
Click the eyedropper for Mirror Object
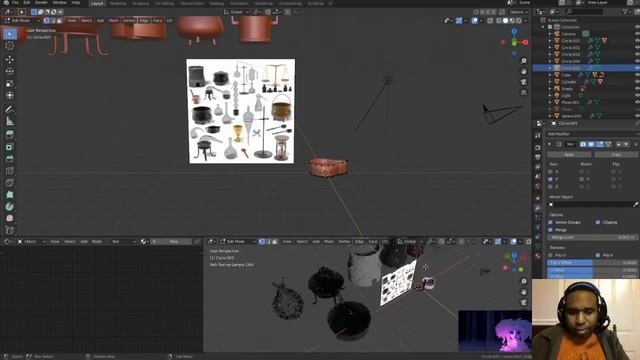(x=635, y=204)
